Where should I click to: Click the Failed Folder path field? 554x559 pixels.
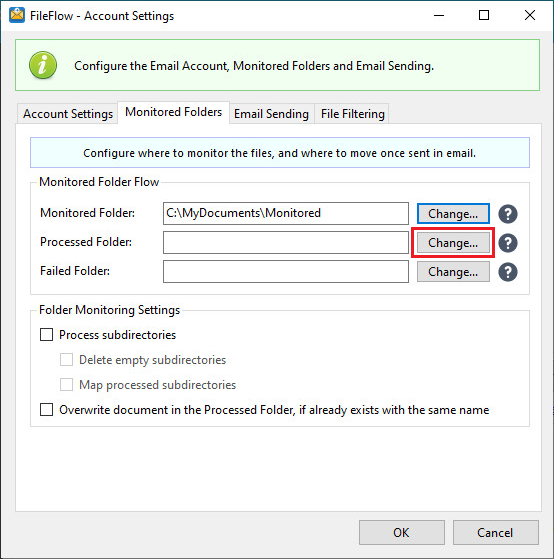pos(286,272)
